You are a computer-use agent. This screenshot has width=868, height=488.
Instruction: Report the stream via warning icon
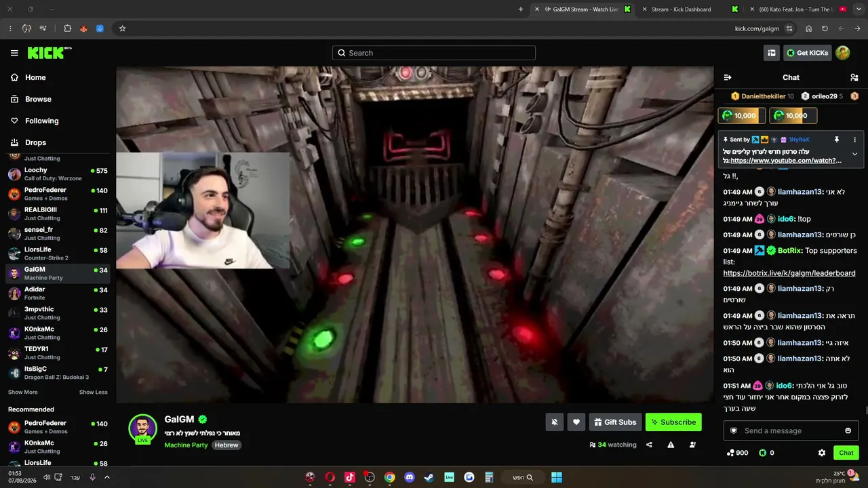[671, 445]
